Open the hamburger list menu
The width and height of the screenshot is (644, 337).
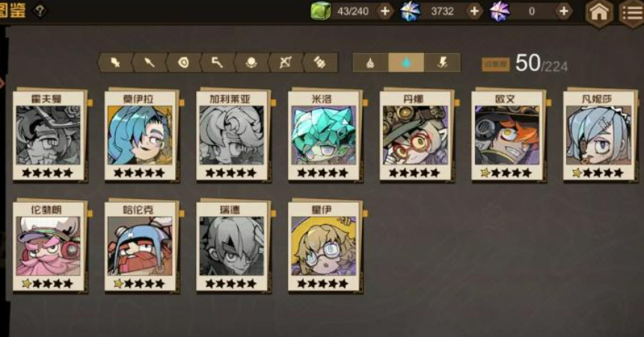[632, 13]
